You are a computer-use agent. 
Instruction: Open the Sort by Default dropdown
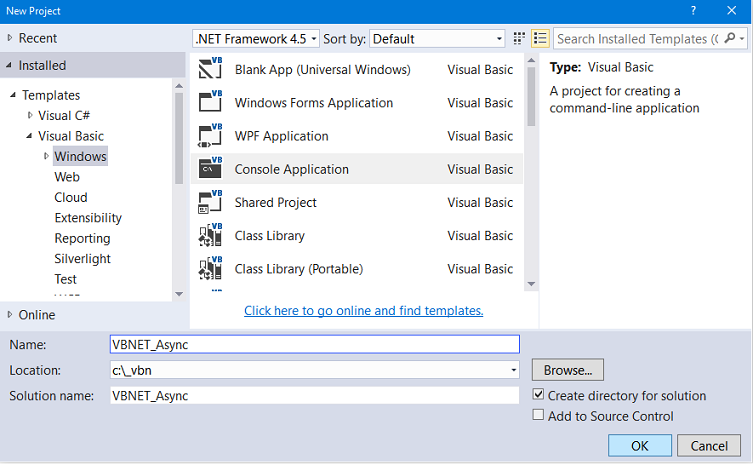tap(437, 38)
